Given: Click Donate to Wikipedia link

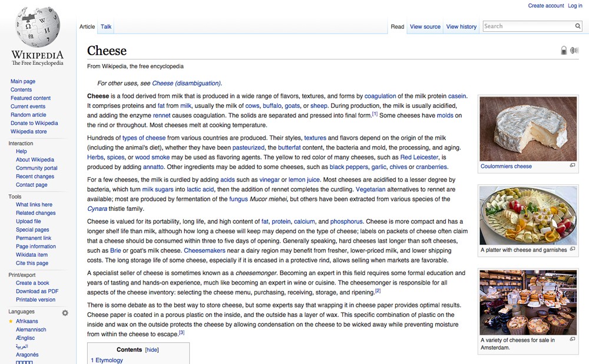Looking at the screenshot, I should tap(34, 123).
